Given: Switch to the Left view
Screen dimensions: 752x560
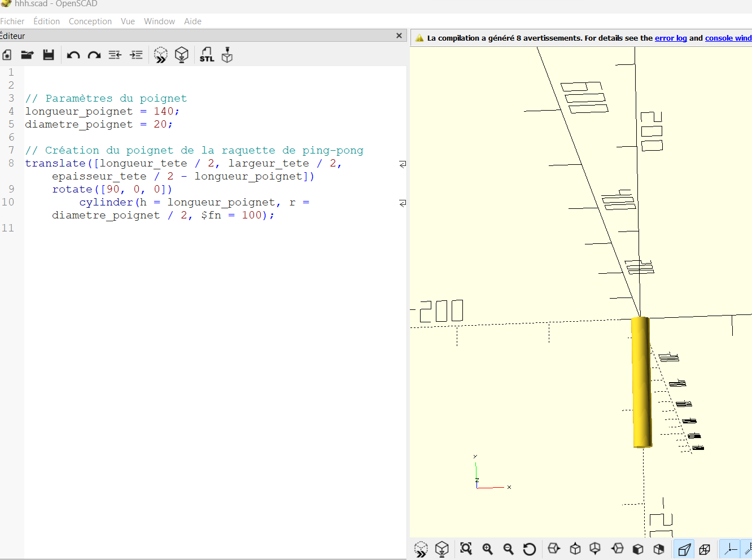Looking at the screenshot, I should 617,549.
